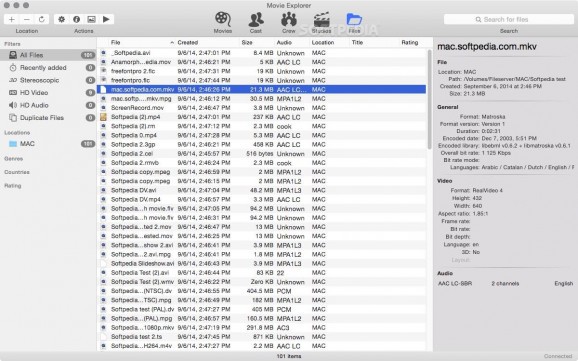Click the file list vertical scrollbar
Viewport: 578px width, 361px height.
[429, 100]
